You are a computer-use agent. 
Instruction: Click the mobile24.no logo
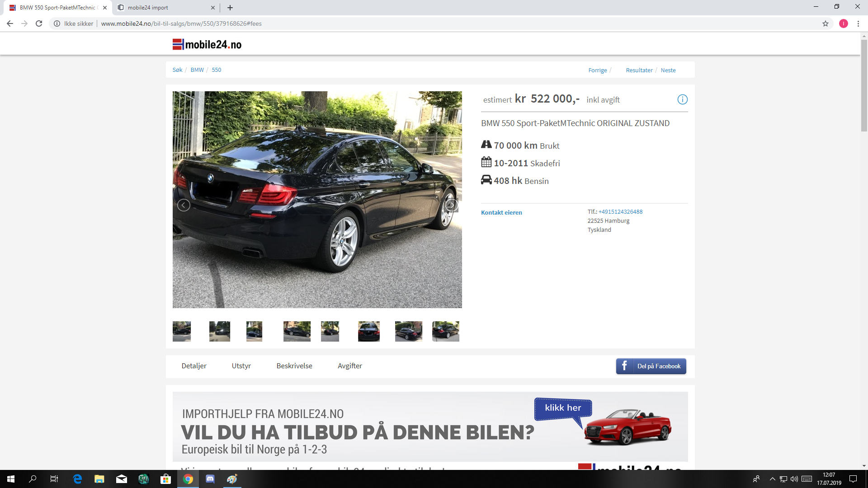coord(207,44)
